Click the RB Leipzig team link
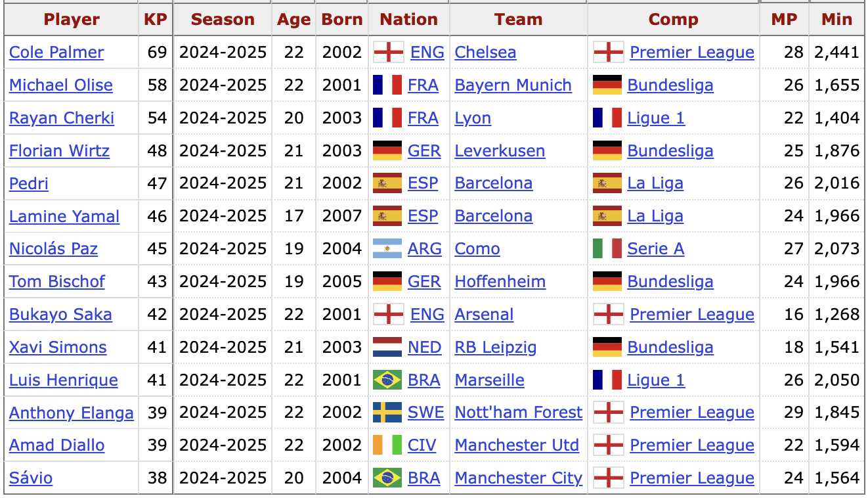Viewport: 868px width, 498px height. 495,347
